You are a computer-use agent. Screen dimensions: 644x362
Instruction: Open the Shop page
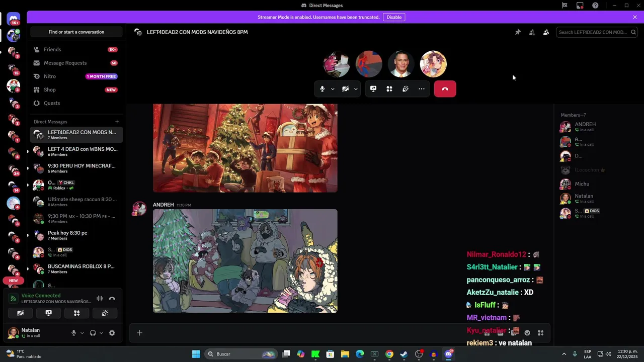pos(76,90)
